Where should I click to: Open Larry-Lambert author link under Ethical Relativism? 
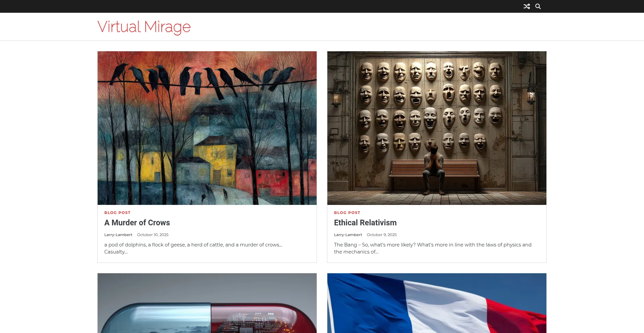coord(348,235)
